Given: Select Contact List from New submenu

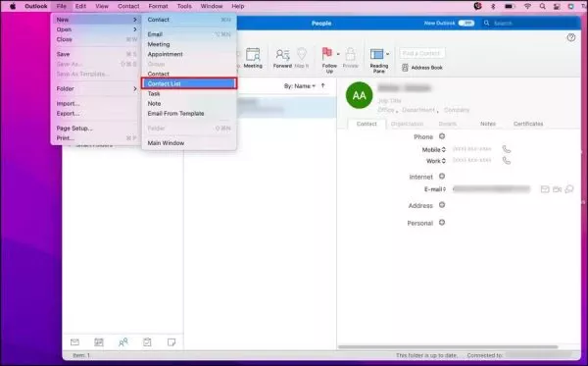Looking at the screenshot, I should (x=189, y=83).
